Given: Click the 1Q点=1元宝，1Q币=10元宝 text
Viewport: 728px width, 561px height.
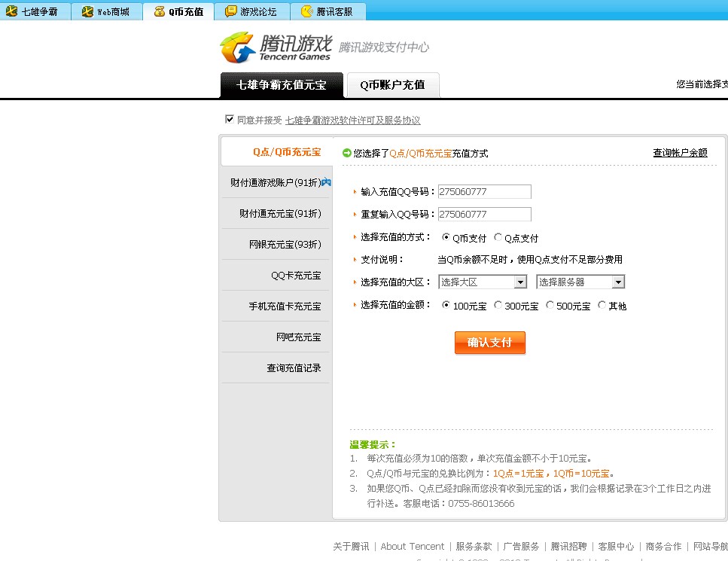Looking at the screenshot, I should (551, 474).
